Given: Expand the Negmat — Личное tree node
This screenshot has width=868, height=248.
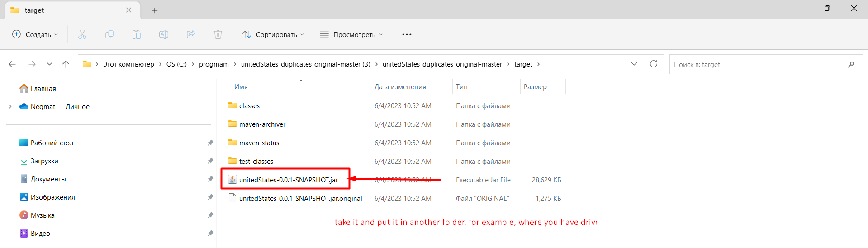Looking at the screenshot, I should [x=10, y=107].
